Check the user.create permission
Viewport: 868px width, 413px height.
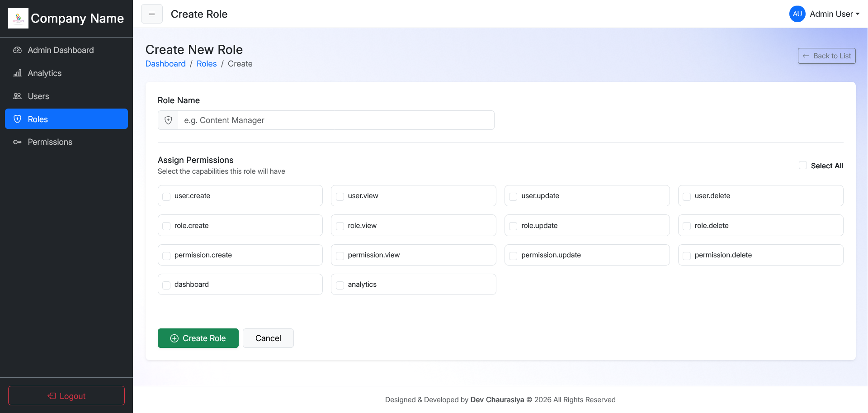click(166, 196)
